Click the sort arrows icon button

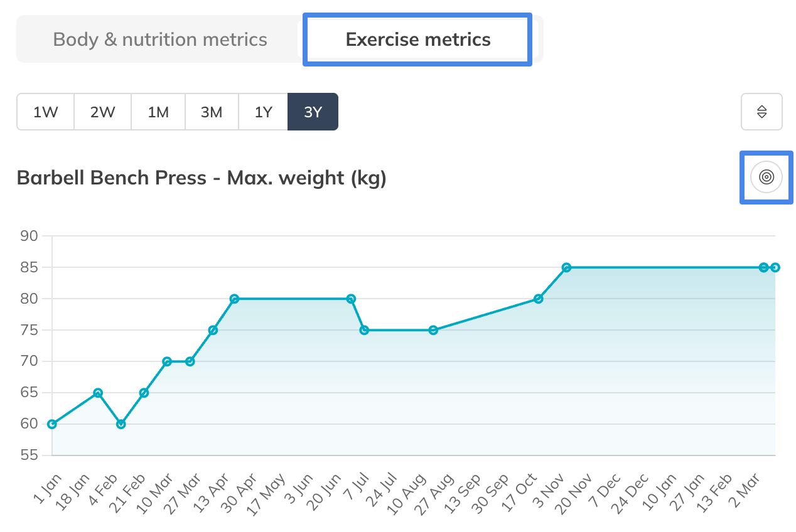pyautogui.click(x=761, y=112)
